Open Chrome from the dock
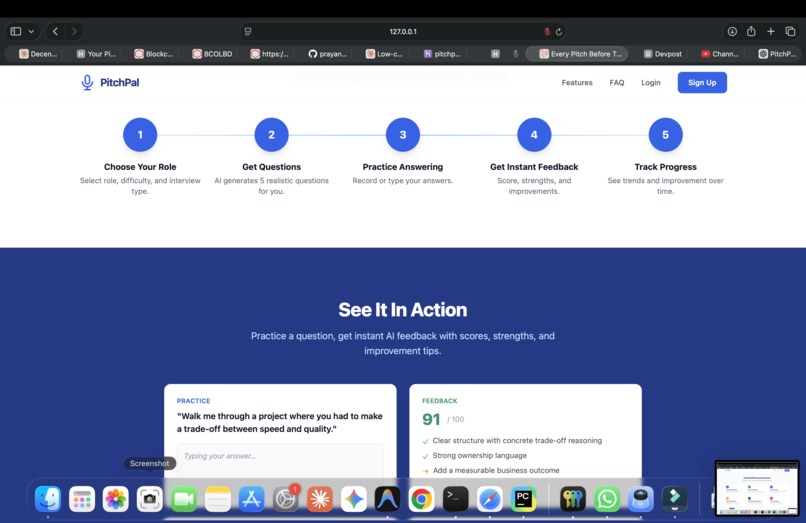Image resolution: width=806 pixels, height=523 pixels. (x=421, y=499)
